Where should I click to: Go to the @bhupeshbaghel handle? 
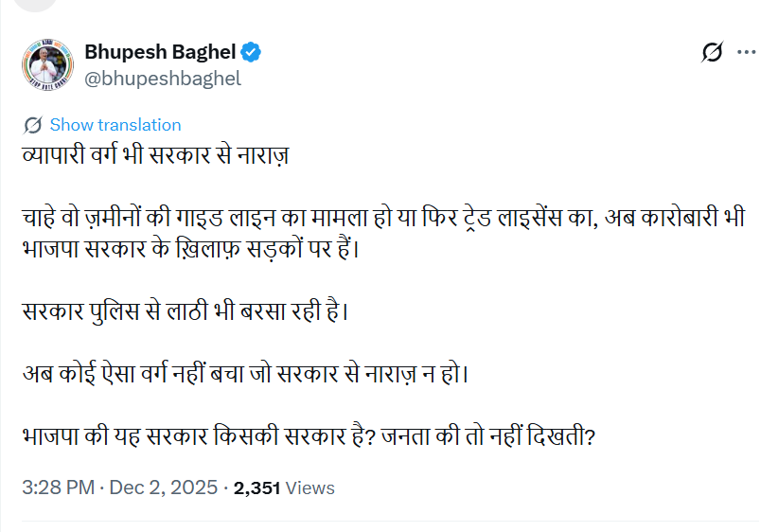pos(163,79)
